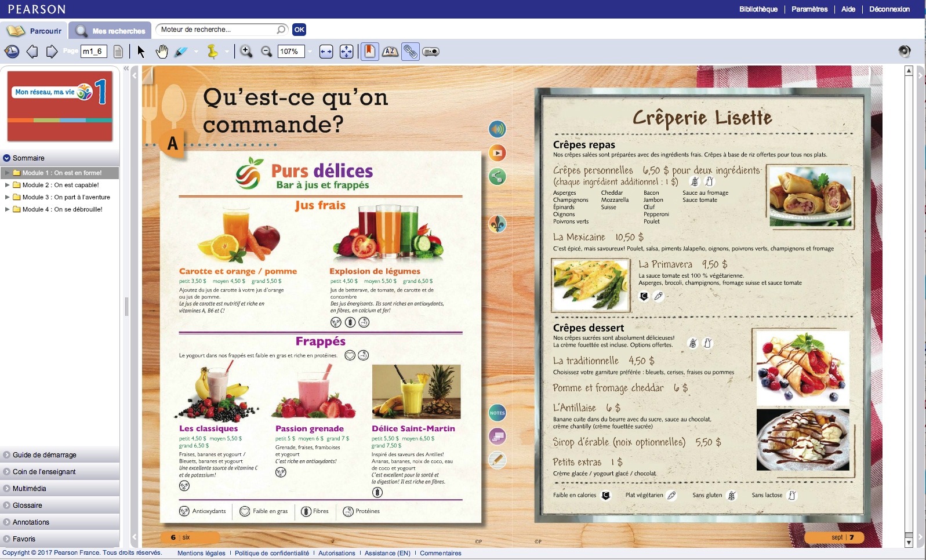This screenshot has height=560, width=926.
Task: Expand Module 3 : On part à l'aventure
Action: pyautogui.click(x=8, y=197)
